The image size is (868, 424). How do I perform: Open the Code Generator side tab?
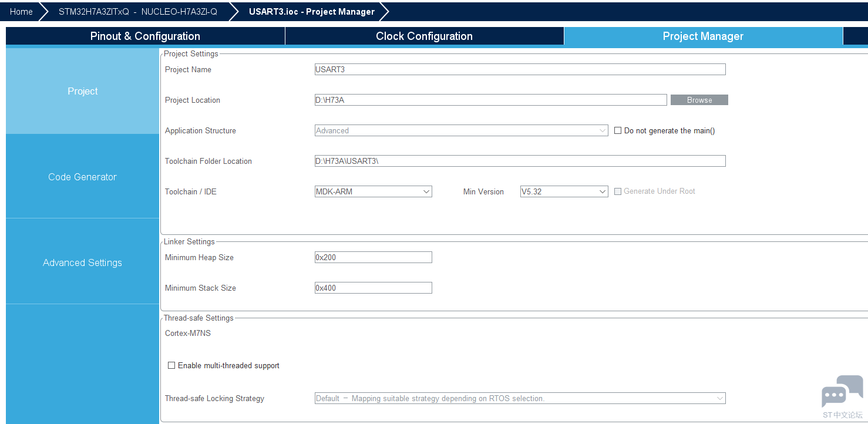click(x=82, y=177)
